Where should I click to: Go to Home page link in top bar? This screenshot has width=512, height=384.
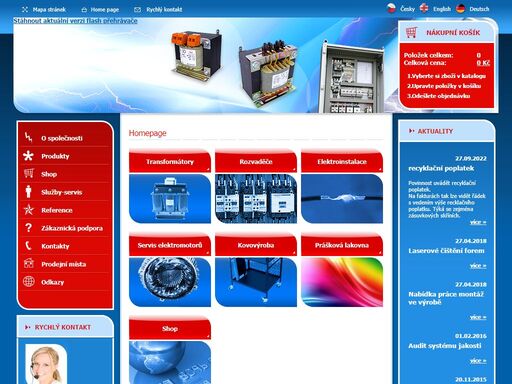(x=105, y=10)
